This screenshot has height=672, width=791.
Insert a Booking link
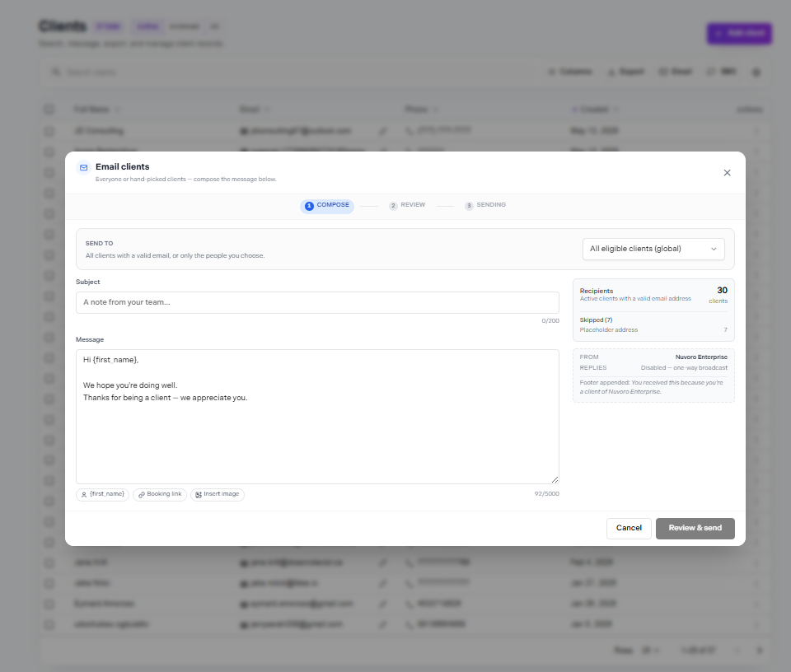point(160,495)
